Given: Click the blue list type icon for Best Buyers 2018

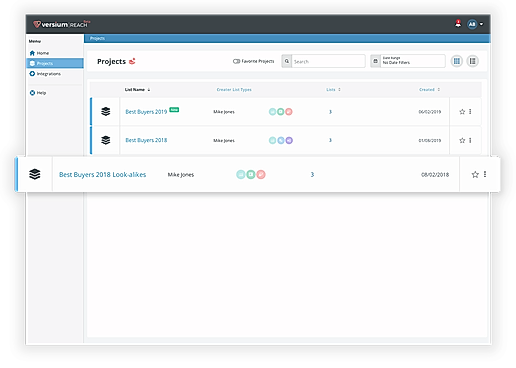Looking at the screenshot, I should [x=281, y=140].
